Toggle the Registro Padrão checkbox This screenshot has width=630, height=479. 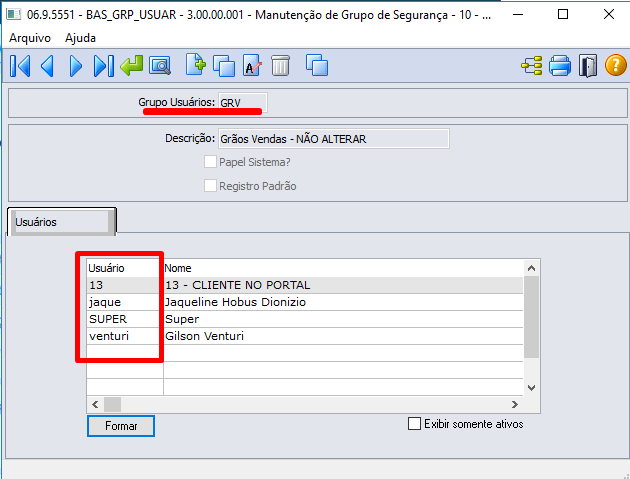point(210,186)
